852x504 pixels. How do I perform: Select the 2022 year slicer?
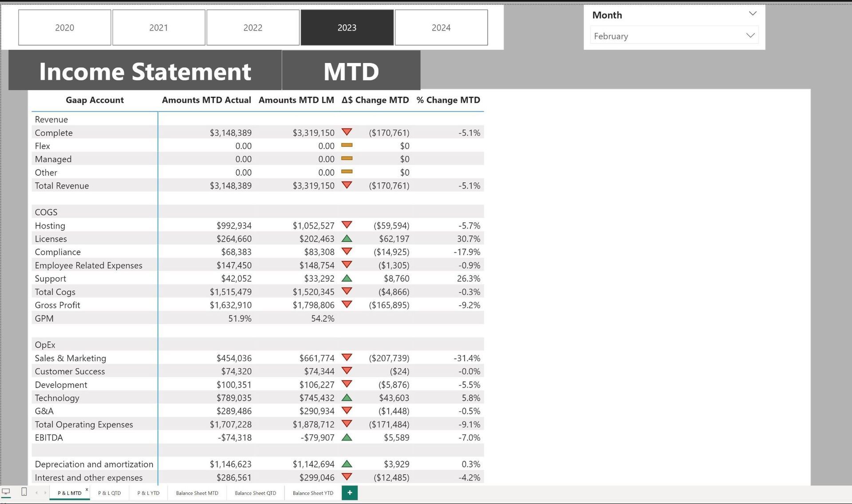click(253, 28)
